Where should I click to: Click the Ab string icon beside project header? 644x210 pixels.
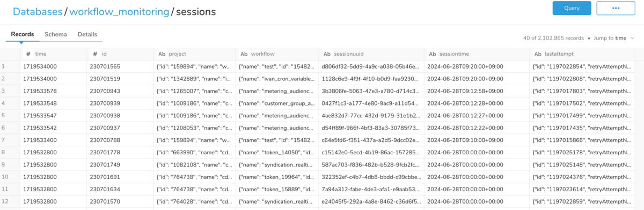(162, 54)
